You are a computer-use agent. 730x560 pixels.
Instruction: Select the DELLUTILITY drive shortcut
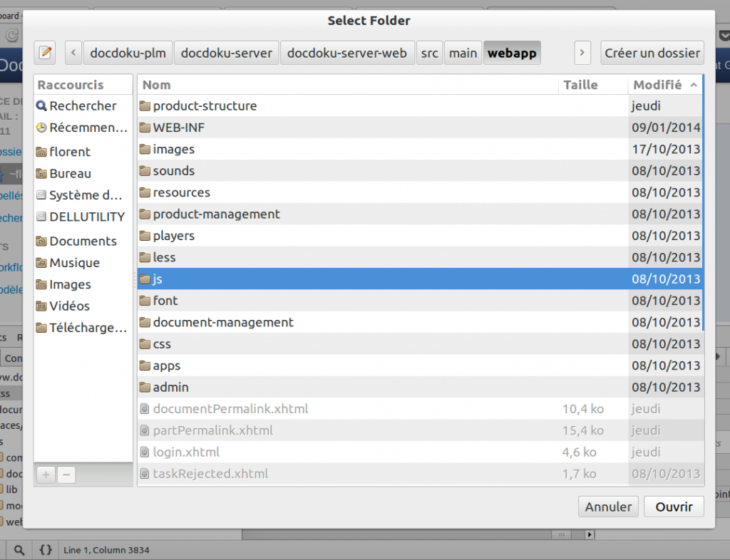[86, 217]
